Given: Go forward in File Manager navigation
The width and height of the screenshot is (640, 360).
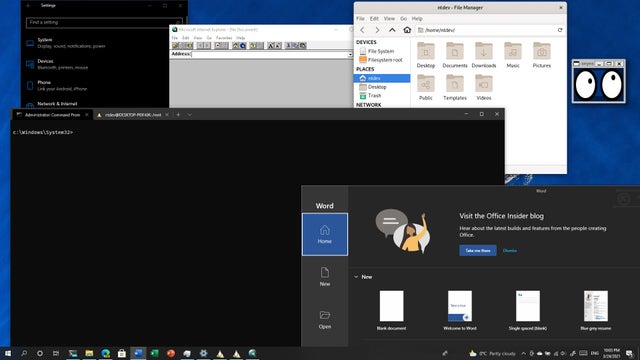Looking at the screenshot, I should pyautogui.click(x=377, y=30).
